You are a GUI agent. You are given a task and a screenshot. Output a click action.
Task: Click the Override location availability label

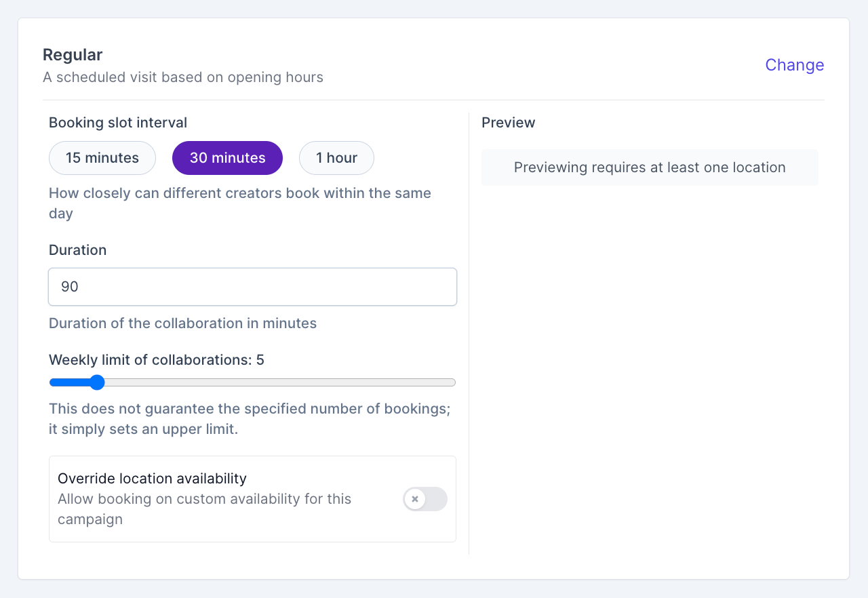152,479
